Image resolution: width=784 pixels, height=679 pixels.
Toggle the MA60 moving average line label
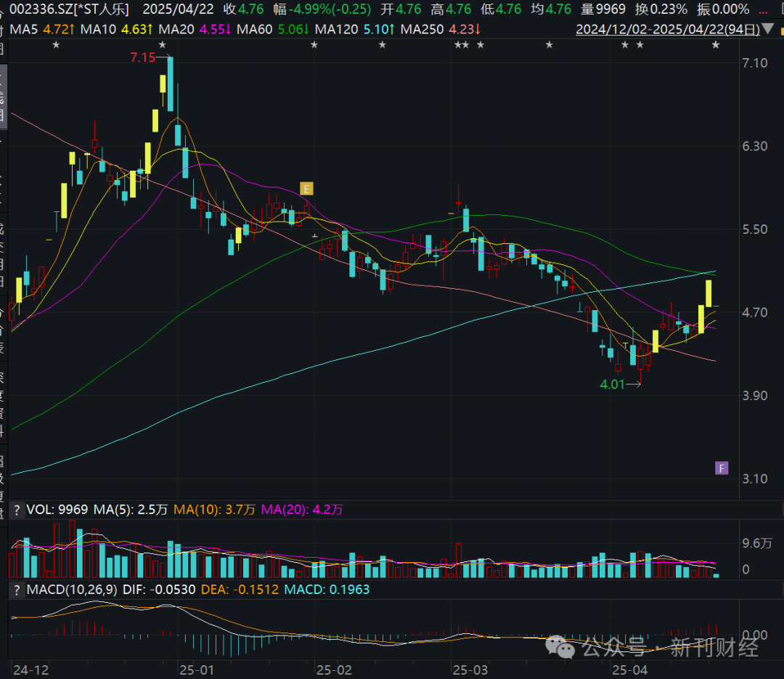(x=274, y=30)
